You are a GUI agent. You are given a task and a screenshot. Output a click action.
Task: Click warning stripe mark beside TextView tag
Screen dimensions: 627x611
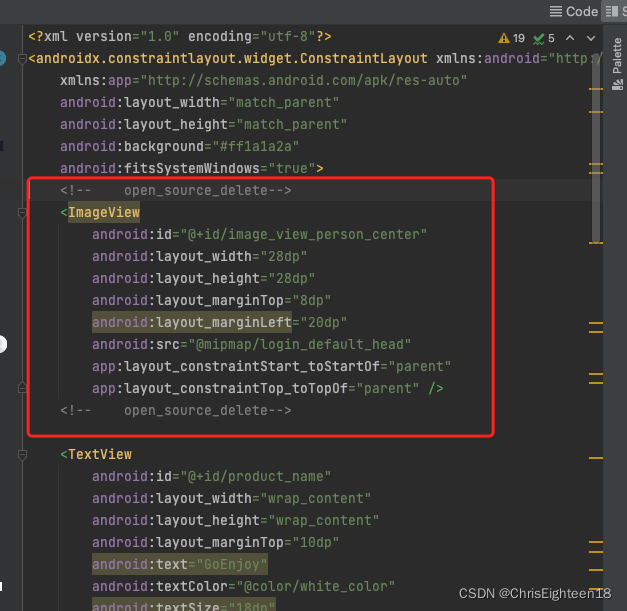point(596,458)
